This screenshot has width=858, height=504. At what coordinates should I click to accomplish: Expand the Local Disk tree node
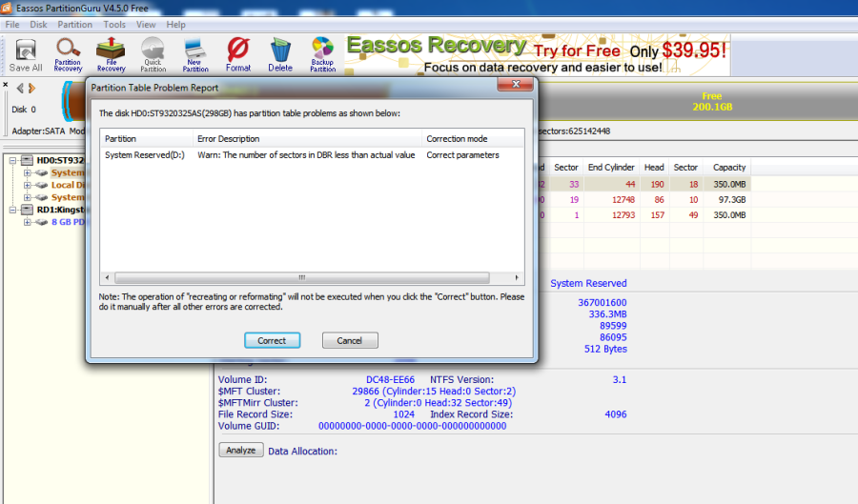(x=27, y=185)
